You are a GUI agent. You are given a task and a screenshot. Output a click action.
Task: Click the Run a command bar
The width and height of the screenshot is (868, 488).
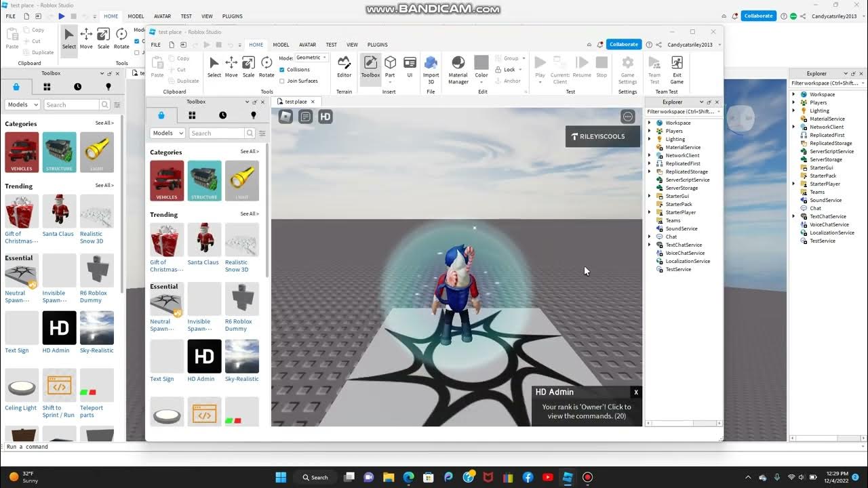click(x=434, y=447)
